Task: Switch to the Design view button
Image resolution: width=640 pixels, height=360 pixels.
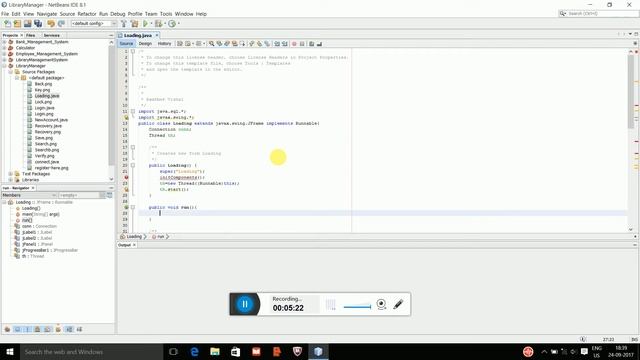Action: [145, 44]
